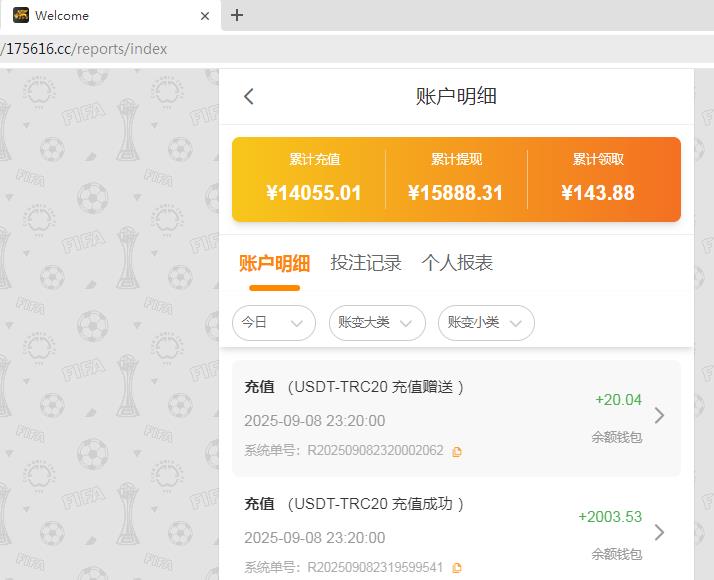714x580 pixels.
Task: Copy order number R202509082319599541
Action: 457,568
